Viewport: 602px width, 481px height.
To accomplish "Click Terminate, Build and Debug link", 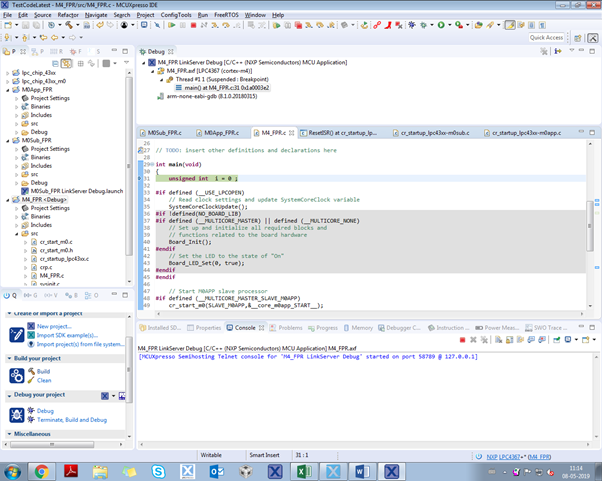I will click(71, 419).
